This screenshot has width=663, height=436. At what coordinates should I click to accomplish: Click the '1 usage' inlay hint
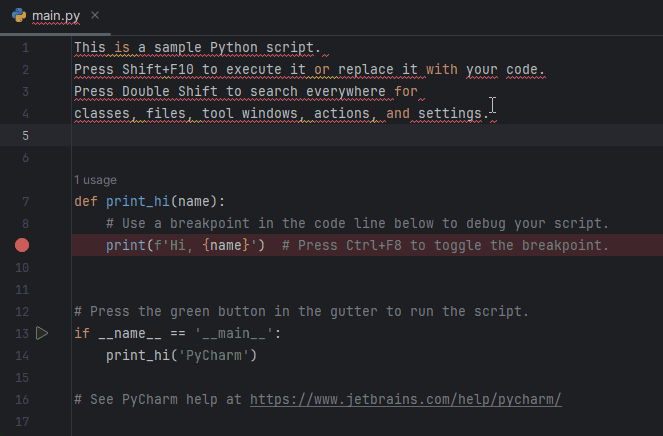click(x=96, y=180)
